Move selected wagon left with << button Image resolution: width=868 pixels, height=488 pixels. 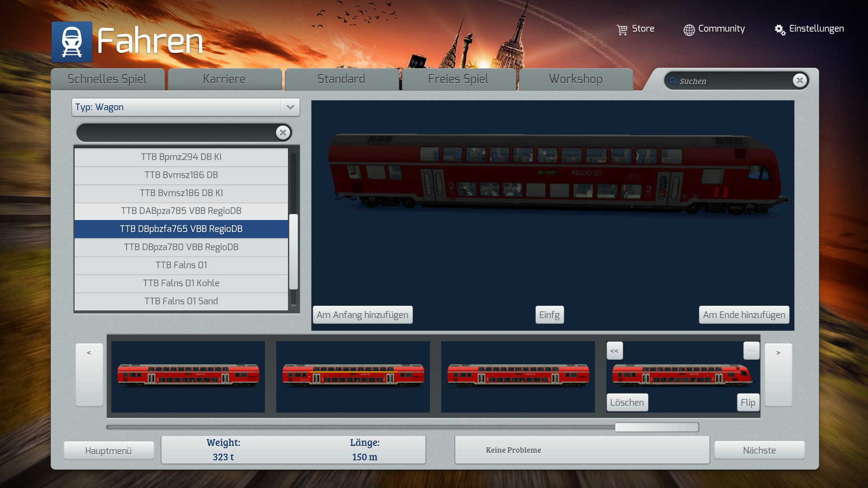point(614,351)
